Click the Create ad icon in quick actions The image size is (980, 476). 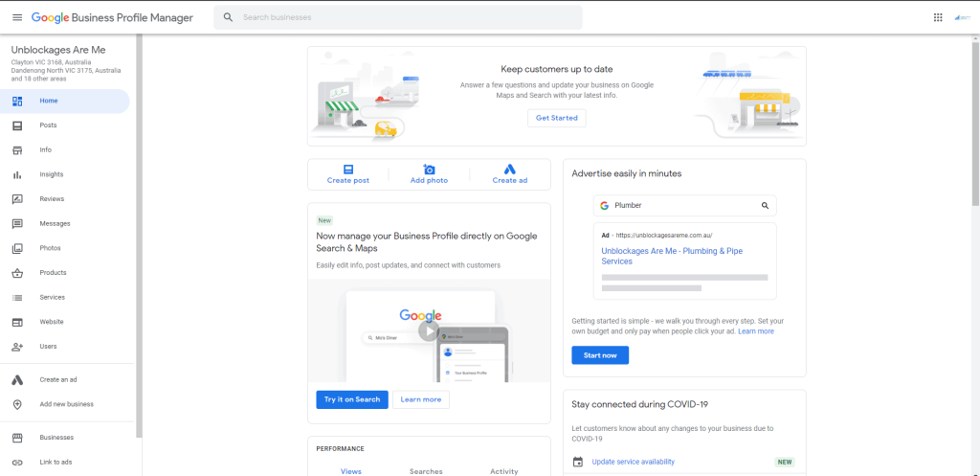click(x=510, y=169)
